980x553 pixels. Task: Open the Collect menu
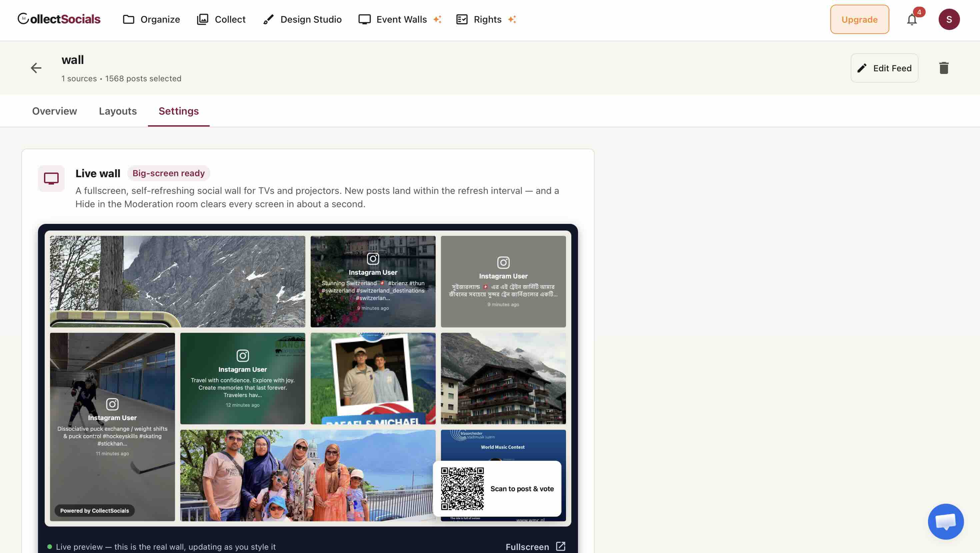[x=221, y=19]
